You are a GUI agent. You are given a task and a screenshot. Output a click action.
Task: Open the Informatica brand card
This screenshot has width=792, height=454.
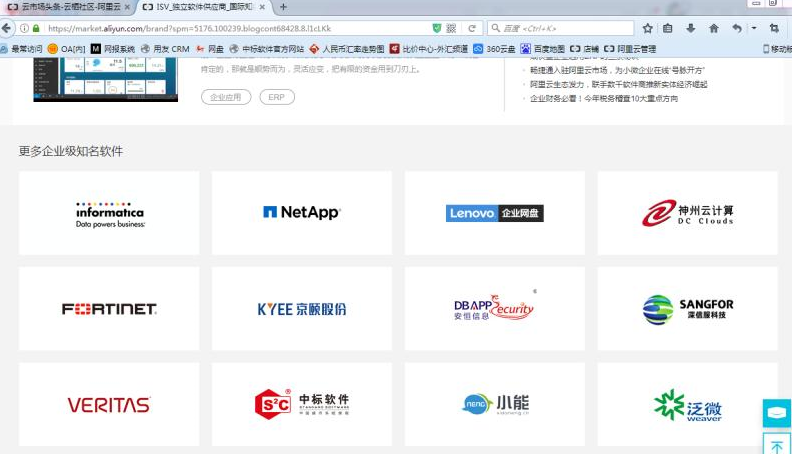pyautogui.click(x=109, y=213)
